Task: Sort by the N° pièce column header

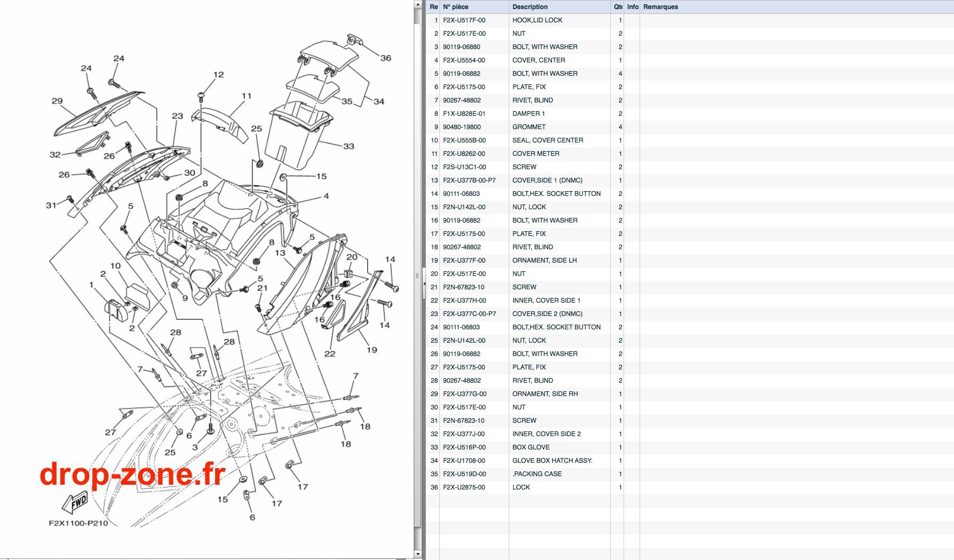Action: tap(474, 7)
